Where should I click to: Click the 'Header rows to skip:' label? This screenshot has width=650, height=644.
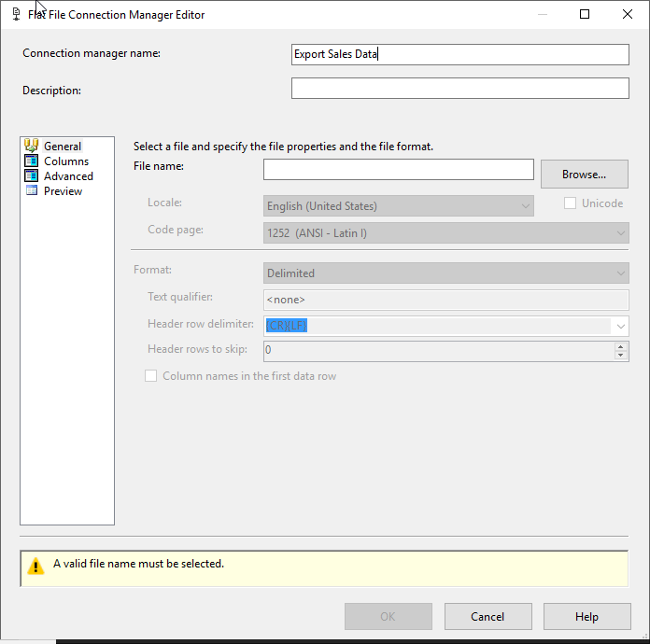point(197,349)
